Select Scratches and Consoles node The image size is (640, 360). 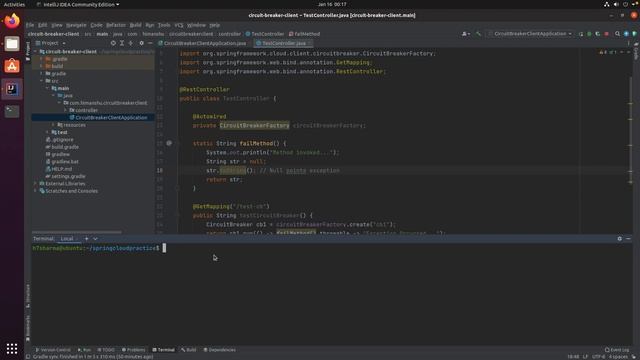point(69,191)
